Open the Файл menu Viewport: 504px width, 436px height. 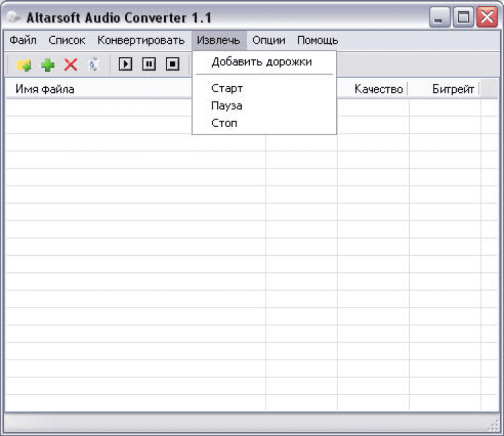click(23, 40)
